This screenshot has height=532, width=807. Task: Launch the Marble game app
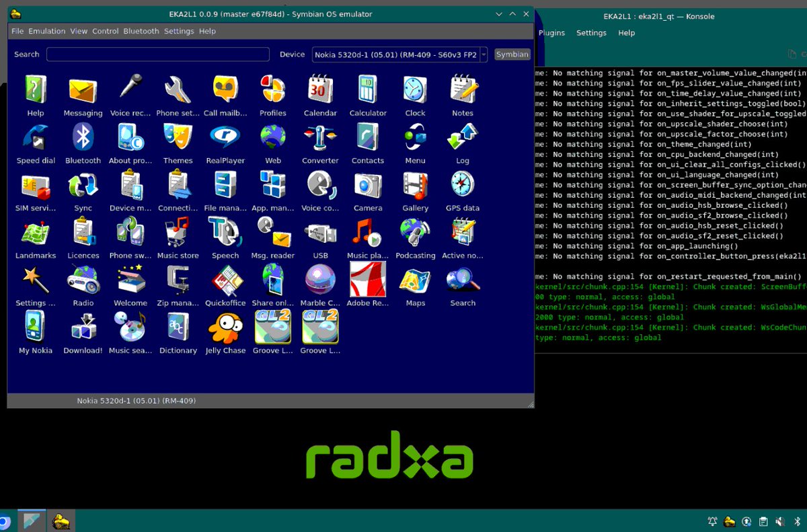point(321,280)
